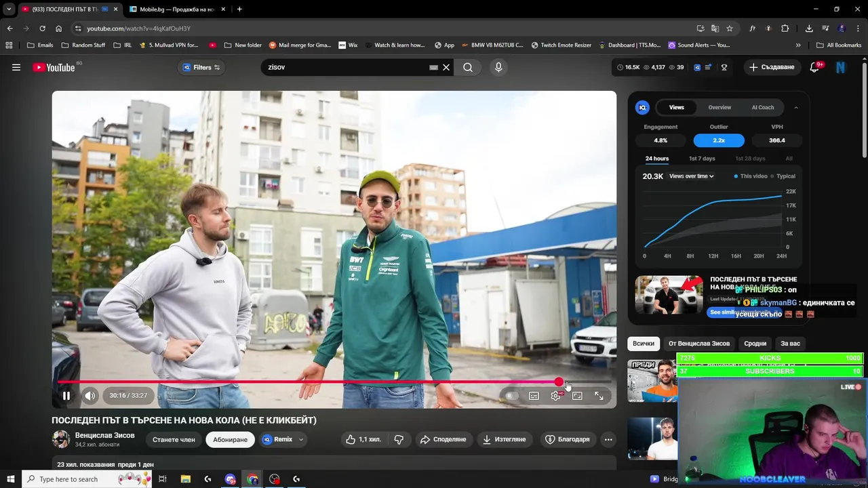
Task: Switch to theater mode in the player
Action: coord(577,396)
